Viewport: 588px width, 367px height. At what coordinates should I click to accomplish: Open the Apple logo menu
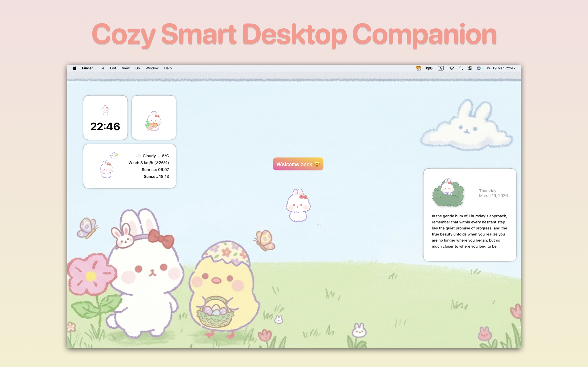[75, 68]
